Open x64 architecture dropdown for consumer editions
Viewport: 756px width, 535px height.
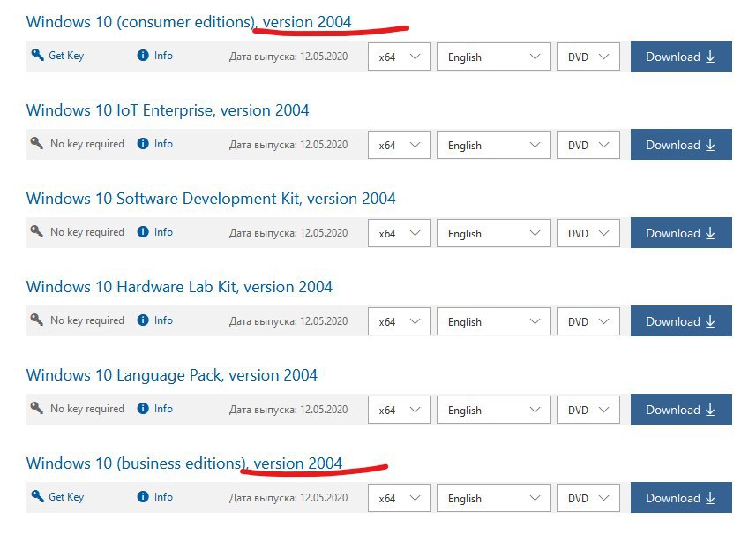click(x=400, y=57)
